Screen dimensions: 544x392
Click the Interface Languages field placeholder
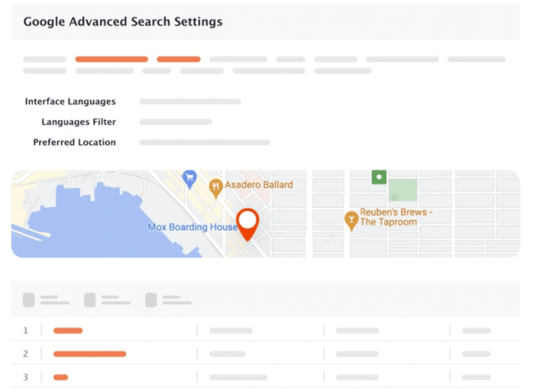click(x=190, y=101)
